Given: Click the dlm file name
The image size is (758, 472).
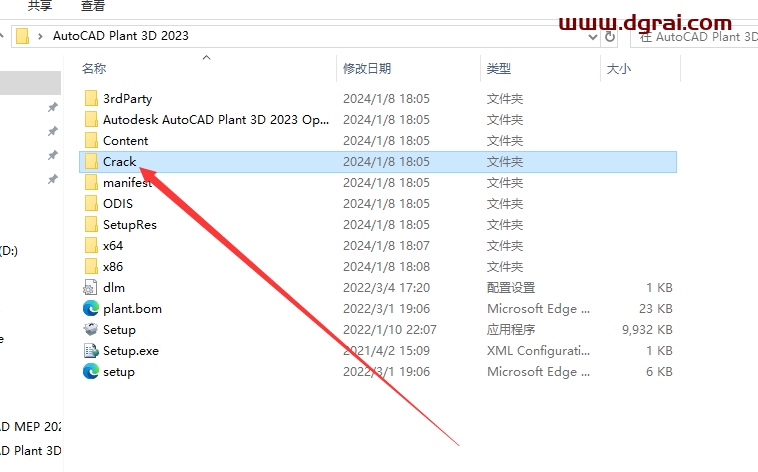Looking at the screenshot, I should point(114,288).
